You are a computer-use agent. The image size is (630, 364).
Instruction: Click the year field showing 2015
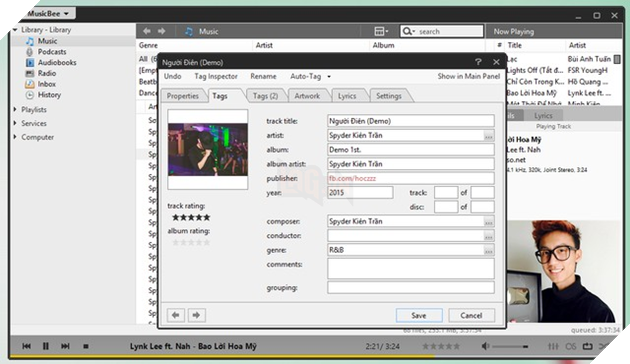point(360,192)
